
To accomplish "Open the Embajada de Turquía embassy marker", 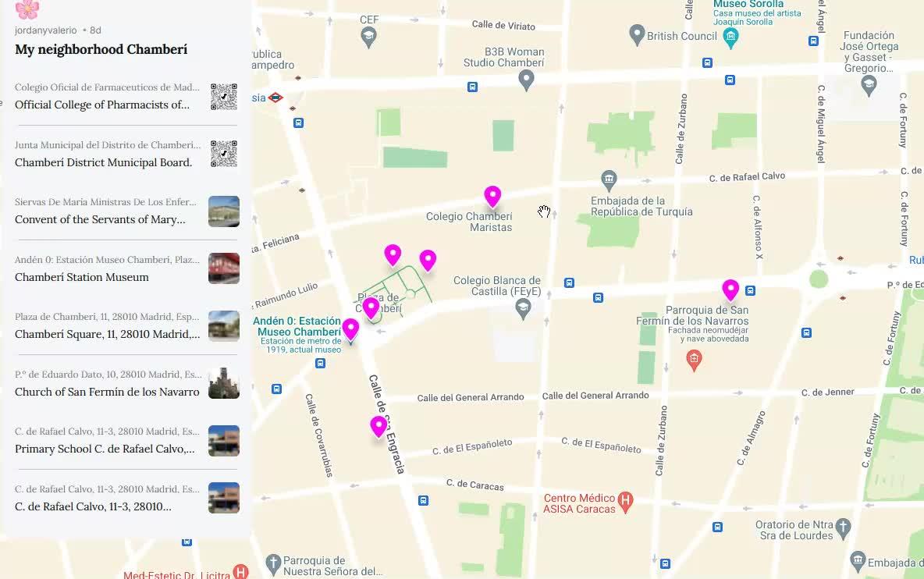I will pos(609,179).
